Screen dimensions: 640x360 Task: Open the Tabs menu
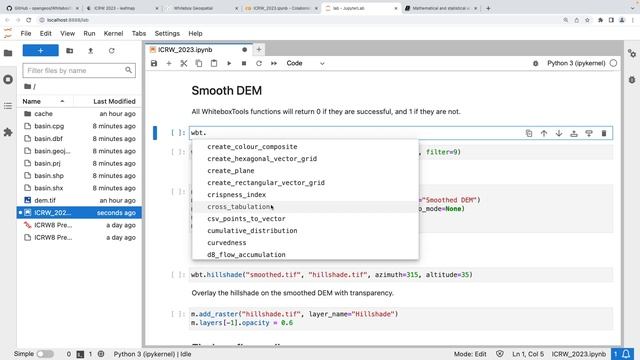pos(139,33)
